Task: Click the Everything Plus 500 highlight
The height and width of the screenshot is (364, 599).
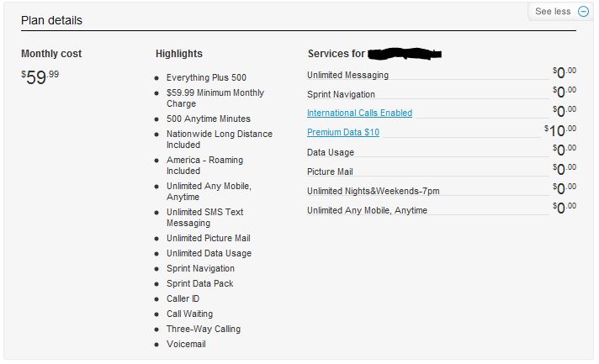Action: point(206,77)
